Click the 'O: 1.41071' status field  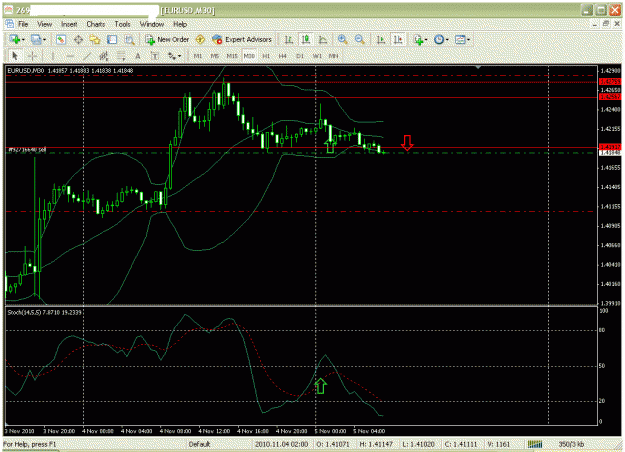pyautogui.click(x=332, y=444)
